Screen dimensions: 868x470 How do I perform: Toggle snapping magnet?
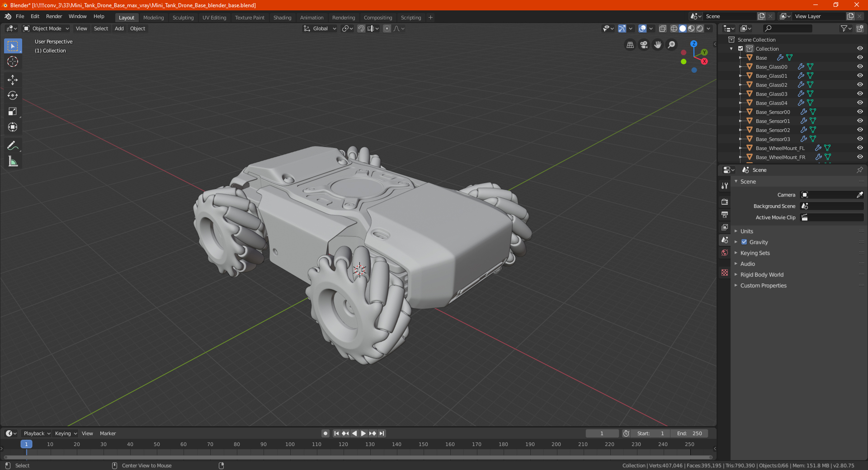pyautogui.click(x=361, y=28)
